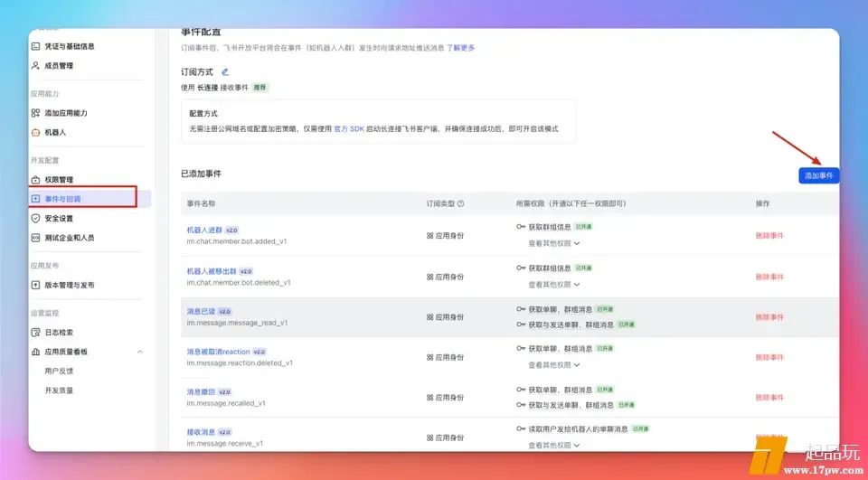868x480 pixels.
Task: Delete the 机器人进群 event
Action: (769, 236)
